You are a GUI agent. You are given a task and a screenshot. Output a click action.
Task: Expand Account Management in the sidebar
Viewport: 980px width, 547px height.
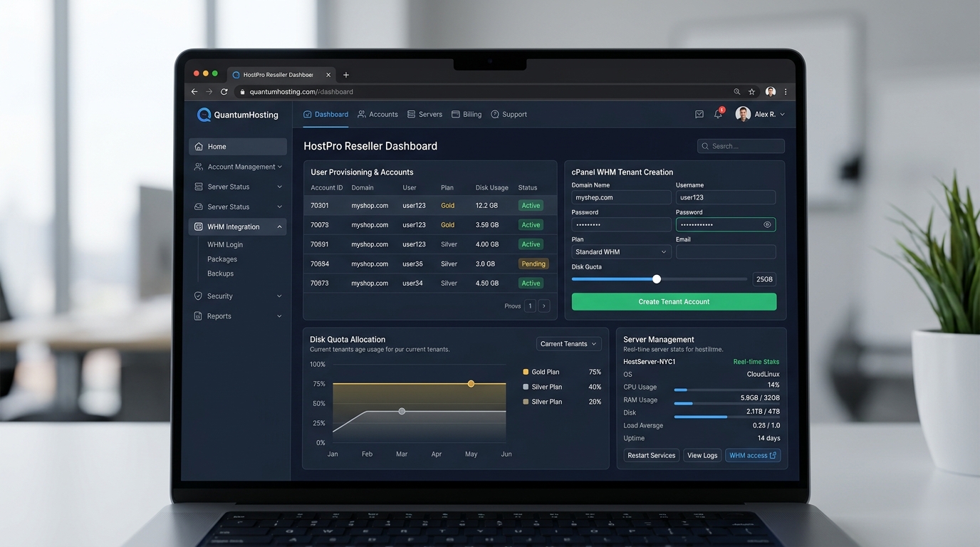238,167
